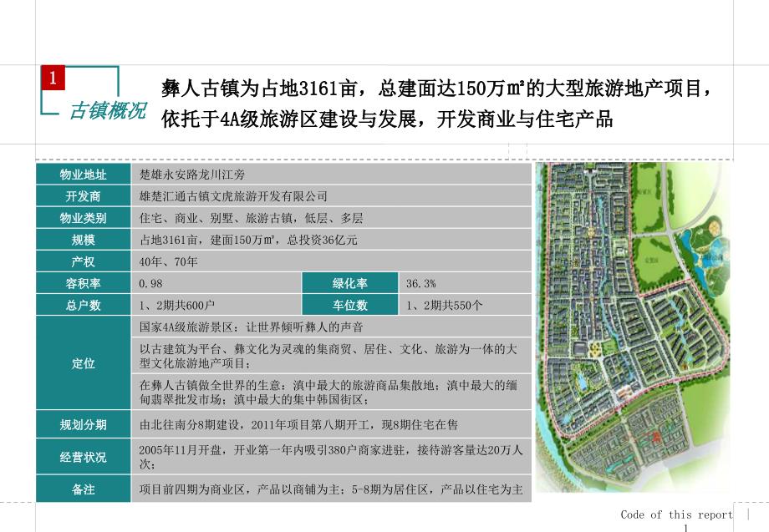Image resolution: width=769 pixels, height=532 pixels.
Task: Click the 开发商 row header
Action: (x=83, y=196)
